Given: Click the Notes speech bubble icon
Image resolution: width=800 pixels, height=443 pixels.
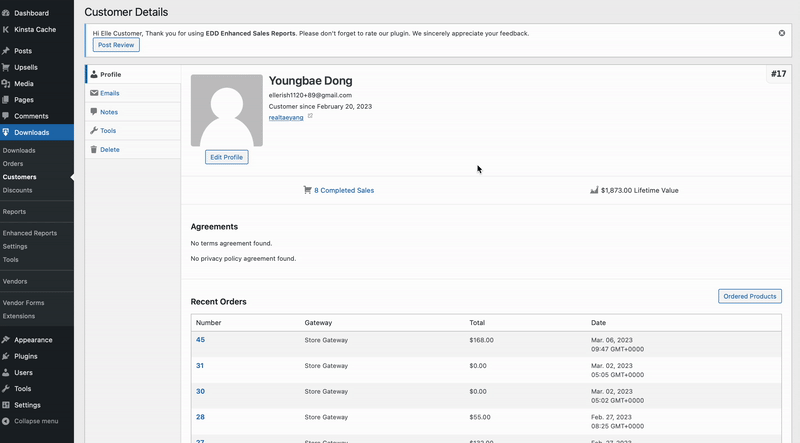Looking at the screenshot, I should pyautogui.click(x=94, y=112).
